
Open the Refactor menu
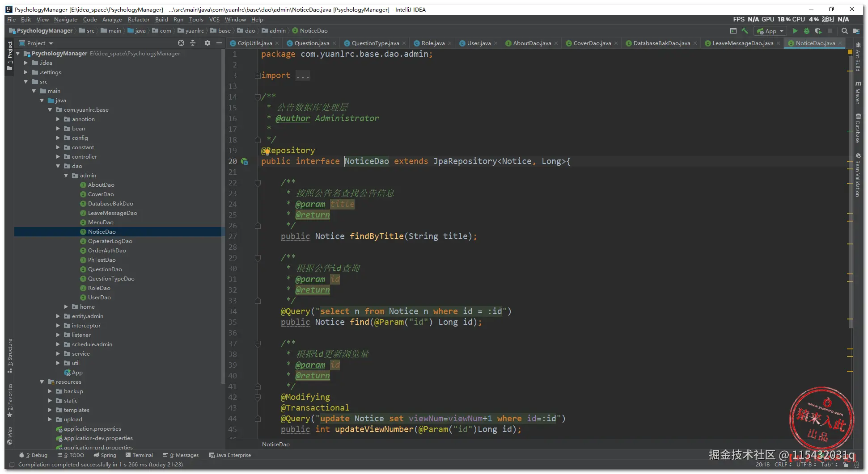click(139, 20)
